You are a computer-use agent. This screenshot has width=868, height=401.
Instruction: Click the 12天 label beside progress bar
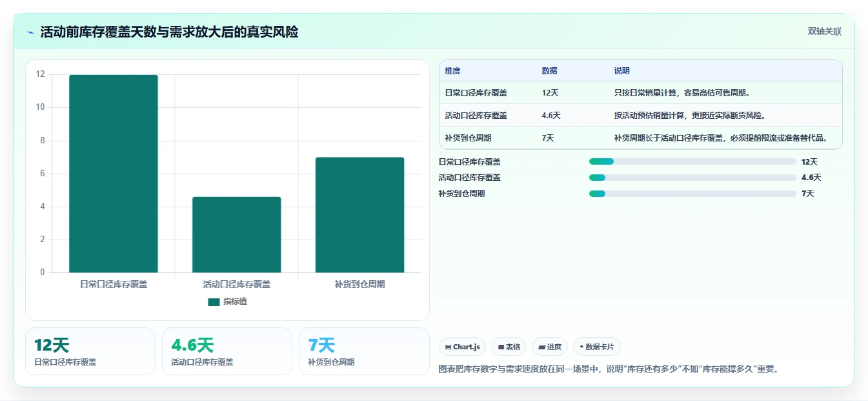pyautogui.click(x=809, y=161)
